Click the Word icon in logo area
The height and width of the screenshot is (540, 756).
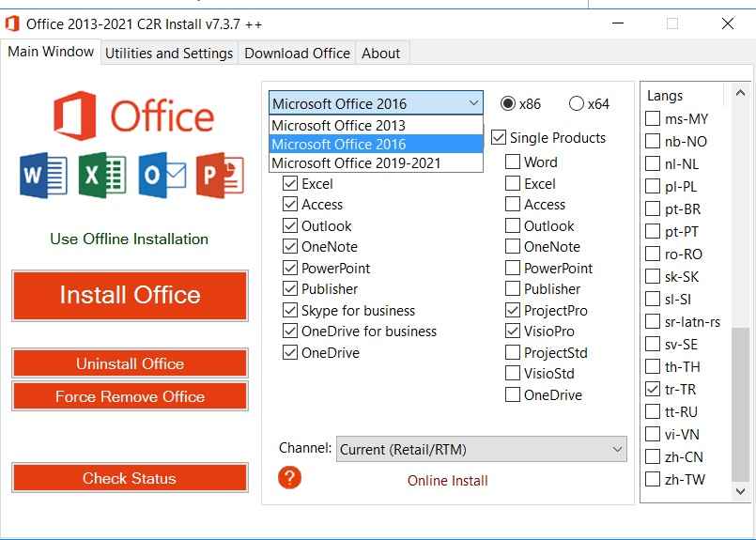click(x=43, y=176)
